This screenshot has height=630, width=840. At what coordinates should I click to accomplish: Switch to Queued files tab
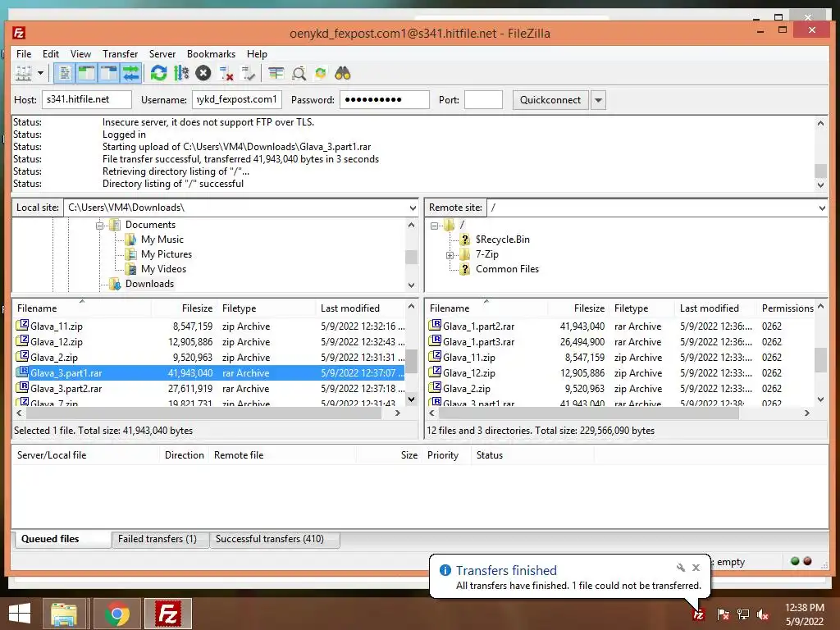50,539
